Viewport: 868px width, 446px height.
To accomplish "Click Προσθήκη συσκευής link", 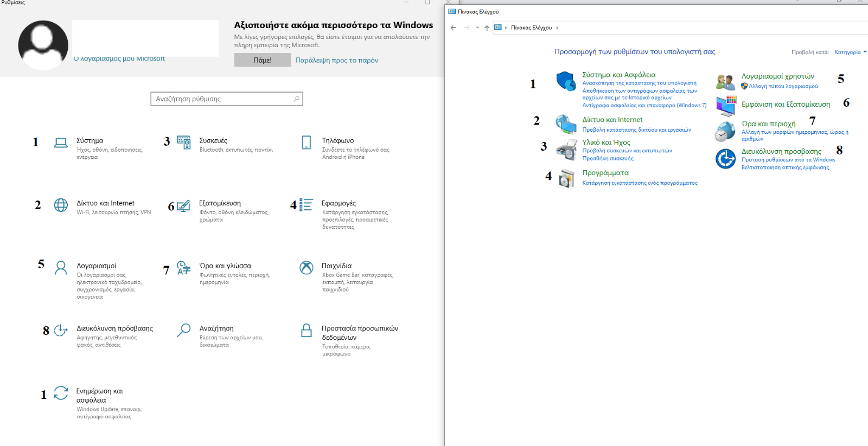I will [x=608, y=158].
